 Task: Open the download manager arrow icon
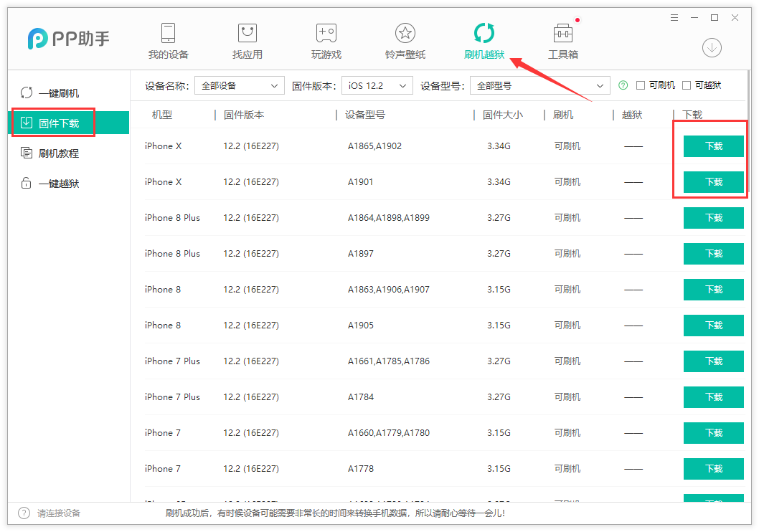click(x=712, y=48)
